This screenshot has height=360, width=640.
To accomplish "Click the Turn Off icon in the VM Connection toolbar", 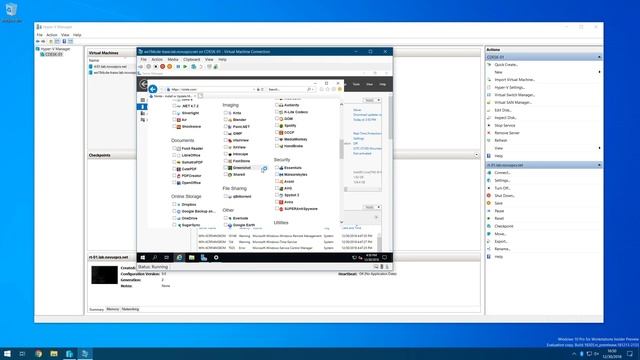I will (x=156, y=67).
